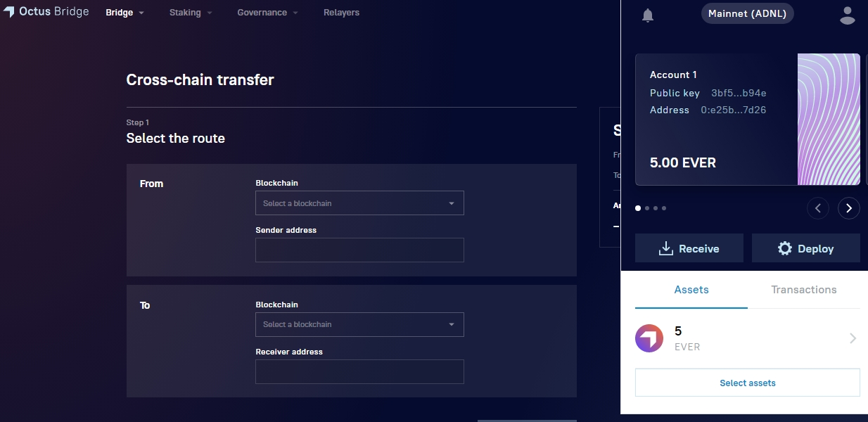Copy the public key 3bf5...b94e
Viewport: 868px width, 422px height.
coord(739,93)
